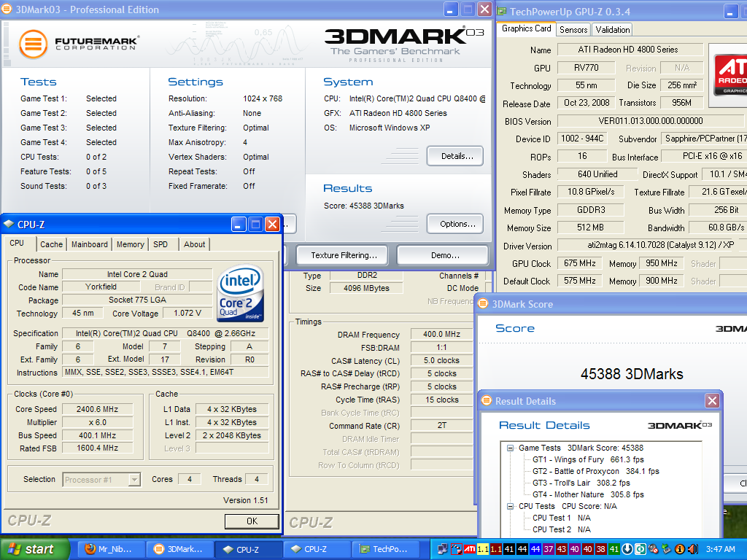Switch to the TechPo... taskbar button
The image size is (747, 560).
385,549
